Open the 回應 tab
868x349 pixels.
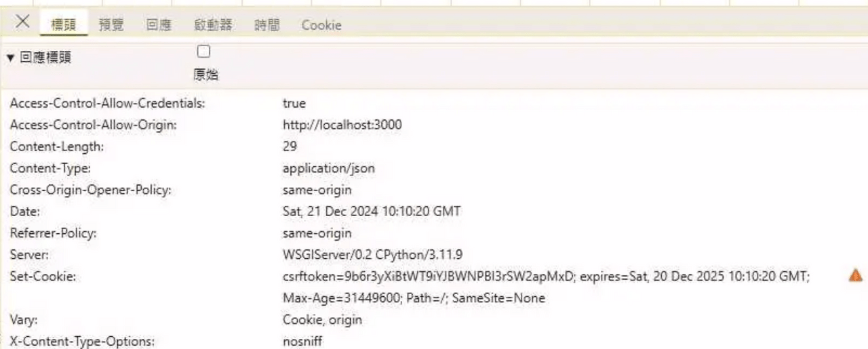click(159, 25)
